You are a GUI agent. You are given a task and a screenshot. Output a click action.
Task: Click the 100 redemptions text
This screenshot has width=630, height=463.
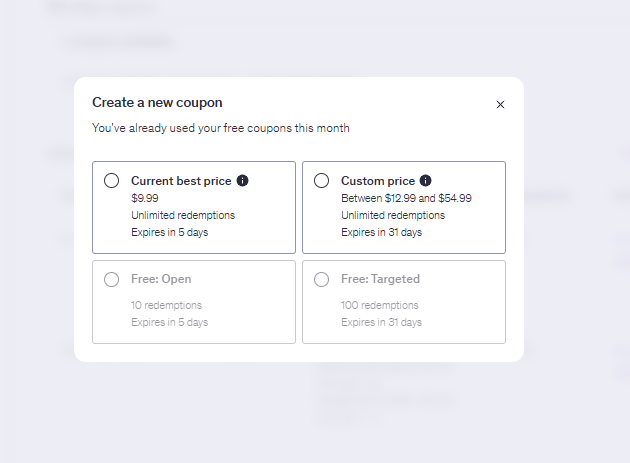coord(380,305)
